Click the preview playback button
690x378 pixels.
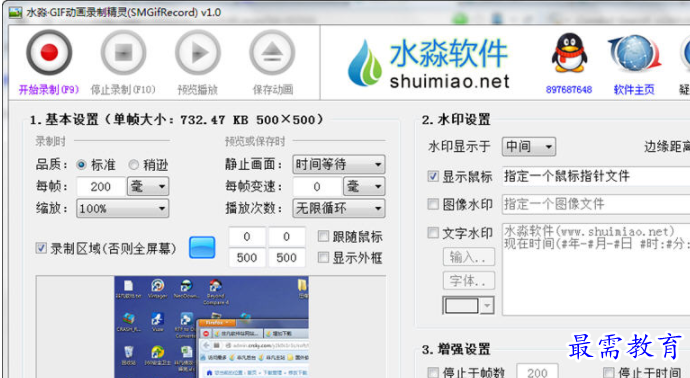(x=198, y=52)
